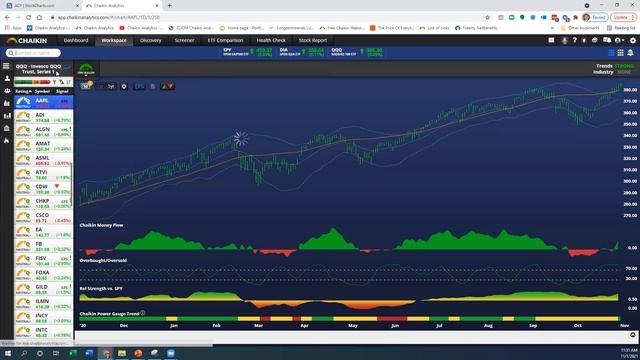
Task: Select the SPY ticker in header
Action: [x=248, y=52]
